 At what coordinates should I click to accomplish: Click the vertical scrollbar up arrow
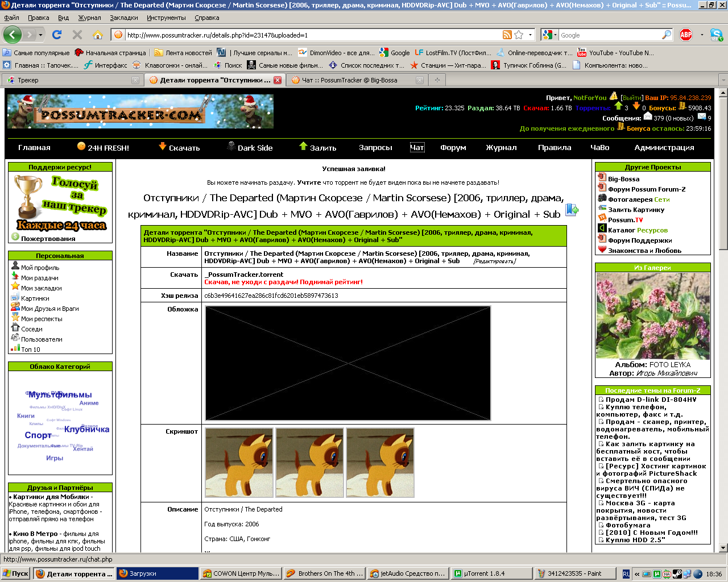[723, 93]
